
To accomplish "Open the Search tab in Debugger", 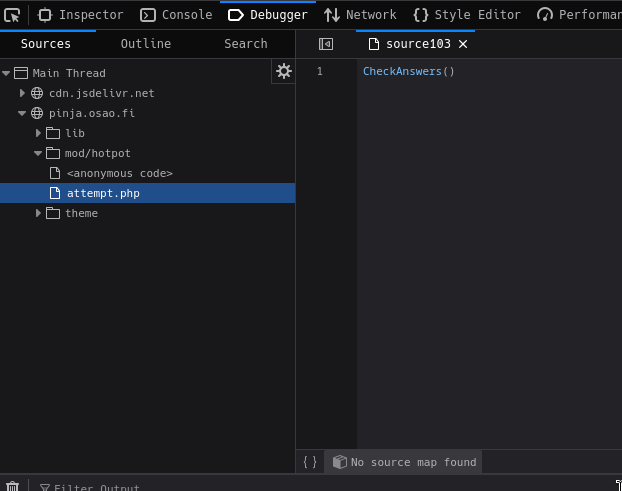I will (x=245, y=44).
